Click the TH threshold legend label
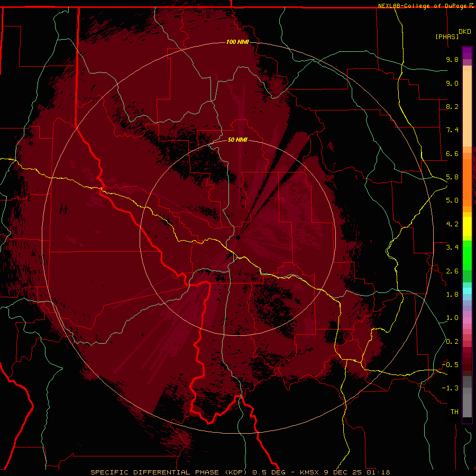Viewport: 476px width, 476px height. pyautogui.click(x=454, y=412)
